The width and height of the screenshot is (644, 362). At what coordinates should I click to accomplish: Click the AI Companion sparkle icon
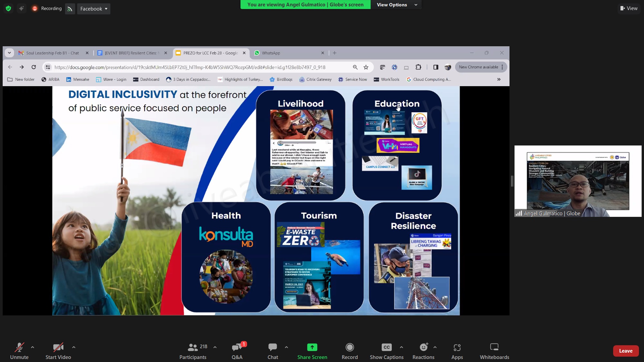(x=21, y=9)
